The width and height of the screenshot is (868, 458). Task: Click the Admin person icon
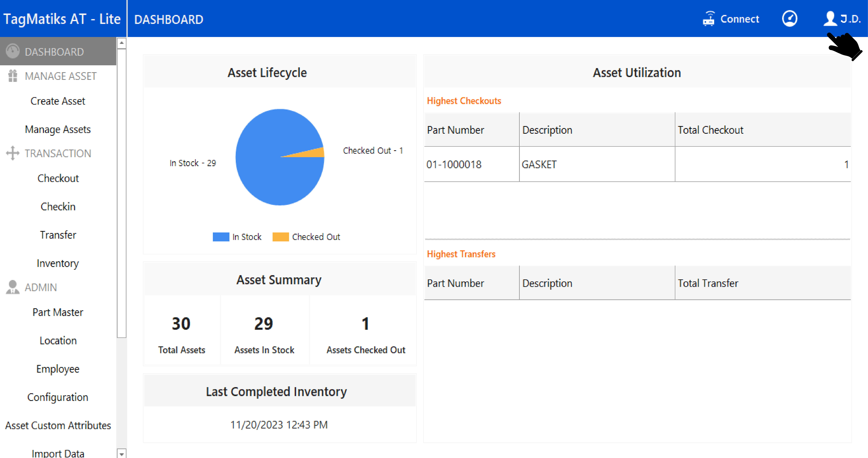point(13,287)
